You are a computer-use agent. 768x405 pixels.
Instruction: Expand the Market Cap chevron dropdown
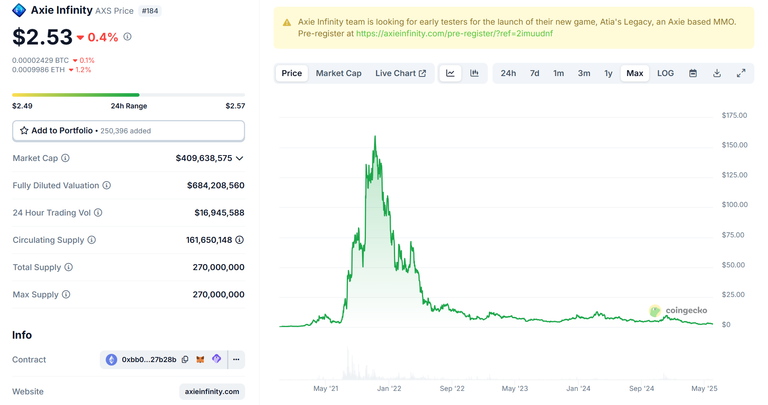[240, 158]
